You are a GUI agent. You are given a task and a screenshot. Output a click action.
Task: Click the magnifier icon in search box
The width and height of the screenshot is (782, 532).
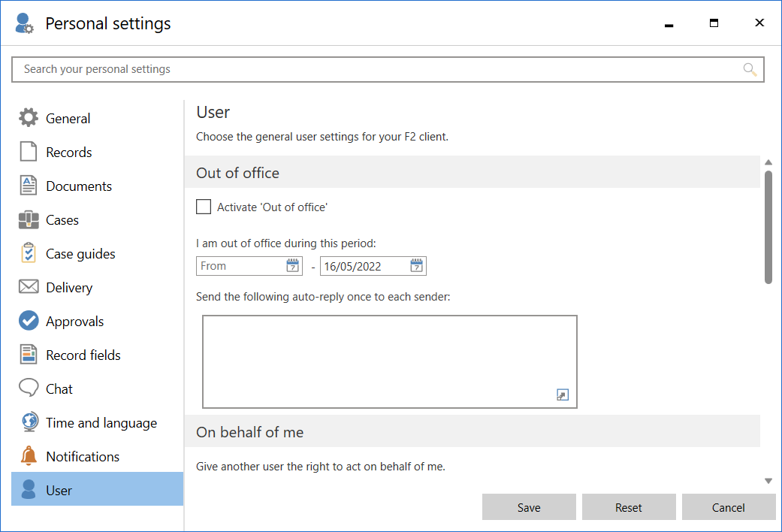coord(750,69)
